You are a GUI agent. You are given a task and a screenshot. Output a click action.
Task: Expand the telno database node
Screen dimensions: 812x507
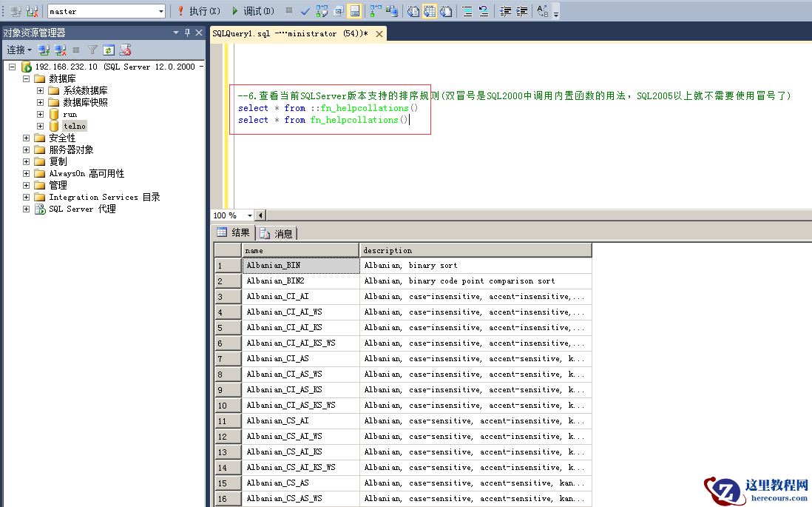(41, 127)
